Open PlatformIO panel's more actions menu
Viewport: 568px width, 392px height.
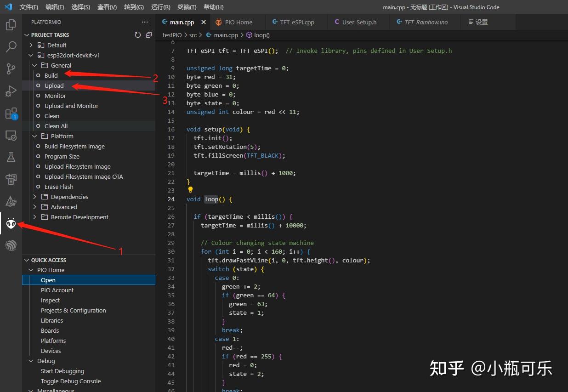click(x=144, y=22)
